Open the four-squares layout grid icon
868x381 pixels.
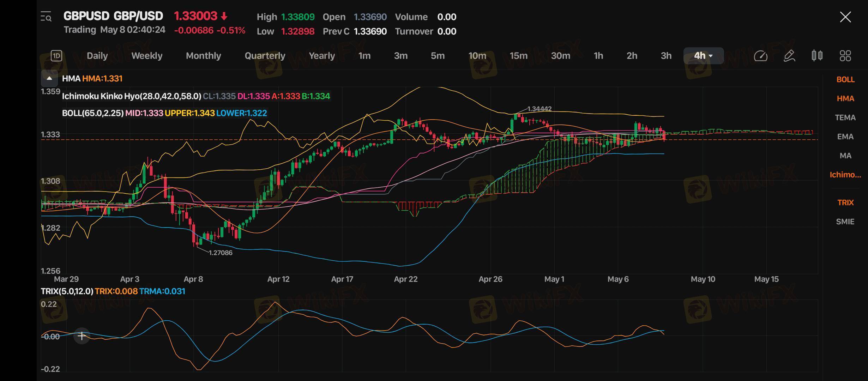point(845,56)
